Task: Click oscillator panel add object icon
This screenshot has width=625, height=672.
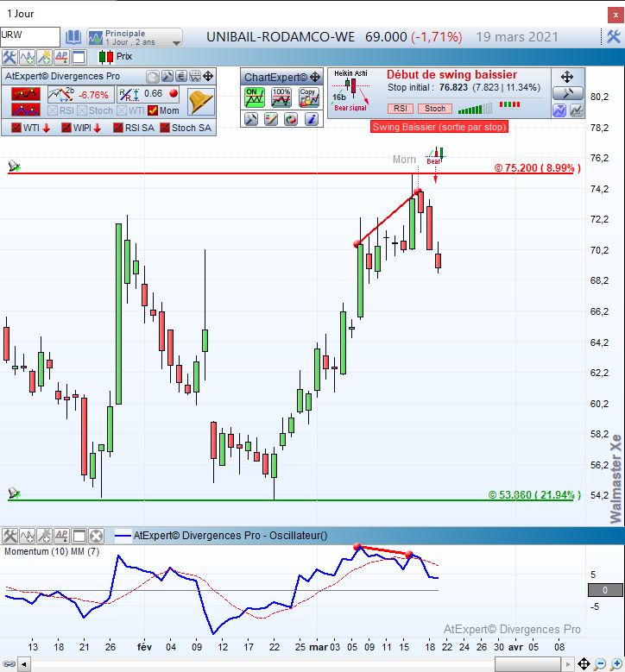Action: pyautogui.click(x=44, y=536)
